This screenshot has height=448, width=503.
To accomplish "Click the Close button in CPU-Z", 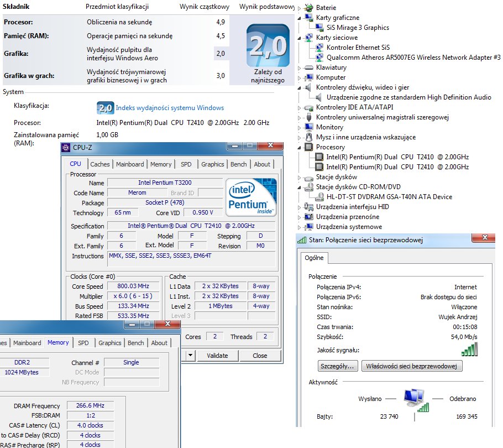I will coord(260,355).
